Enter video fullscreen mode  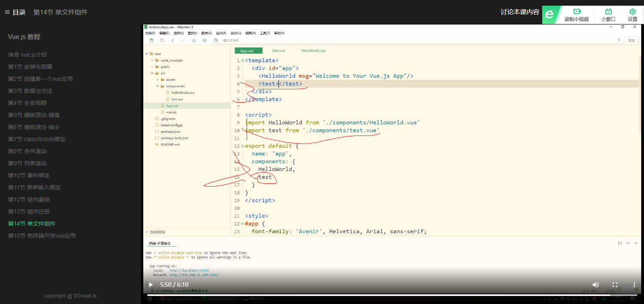click(x=615, y=285)
